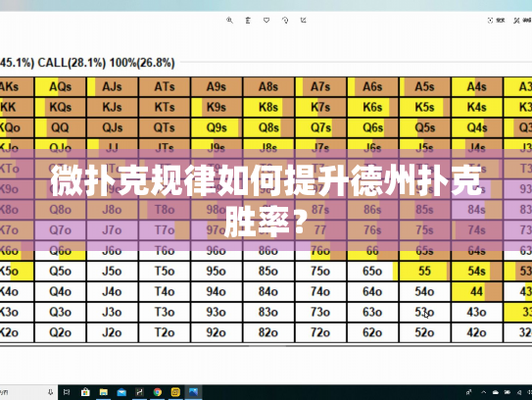Click the J5o cell

pos(113,272)
